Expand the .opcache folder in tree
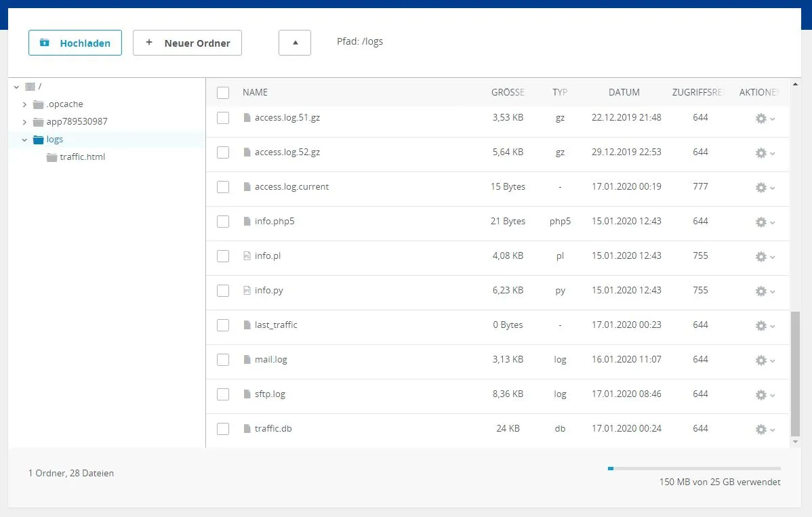This screenshot has height=517, width=812. [x=24, y=104]
